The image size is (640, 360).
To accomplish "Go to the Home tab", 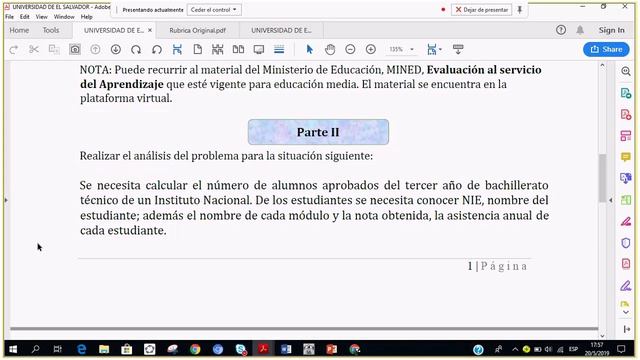I will pyautogui.click(x=19, y=30).
